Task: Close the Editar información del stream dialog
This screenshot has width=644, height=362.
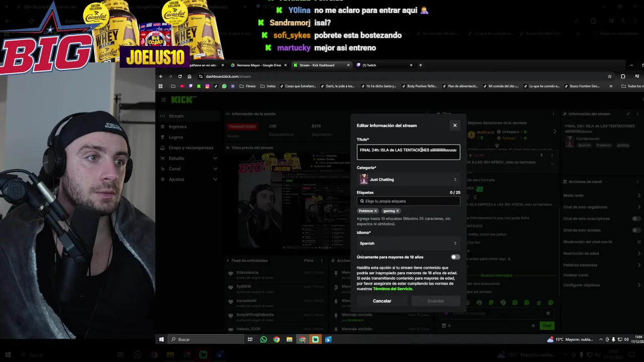Action: tap(455, 126)
